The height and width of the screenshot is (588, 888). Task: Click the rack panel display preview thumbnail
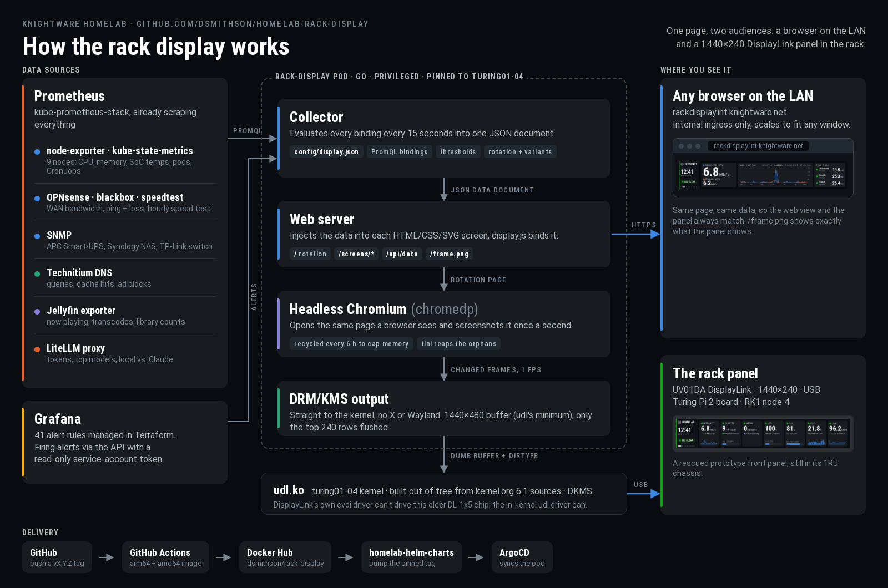click(x=763, y=433)
